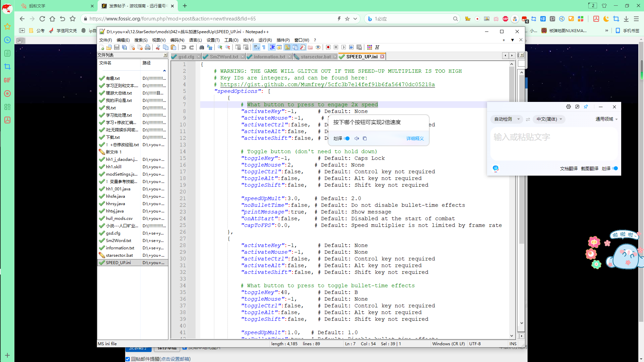Toggle the 划译 switch in the translation popup
This screenshot has width=644, height=362.
click(x=347, y=138)
